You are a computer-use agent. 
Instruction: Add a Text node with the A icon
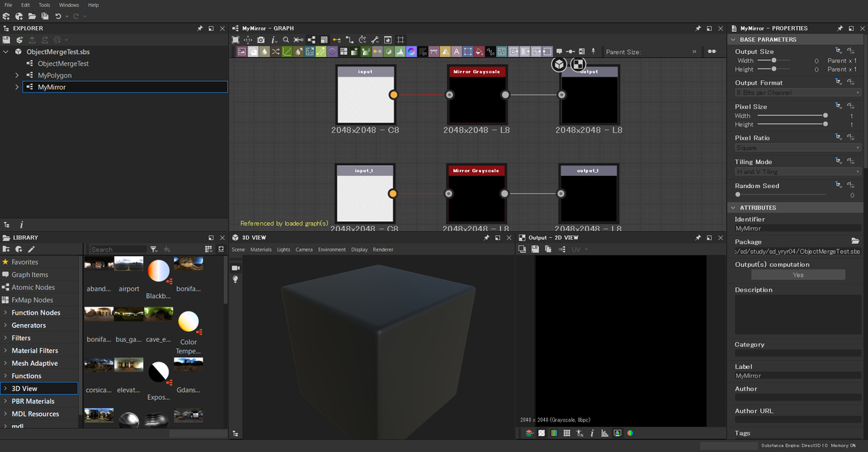[456, 52]
